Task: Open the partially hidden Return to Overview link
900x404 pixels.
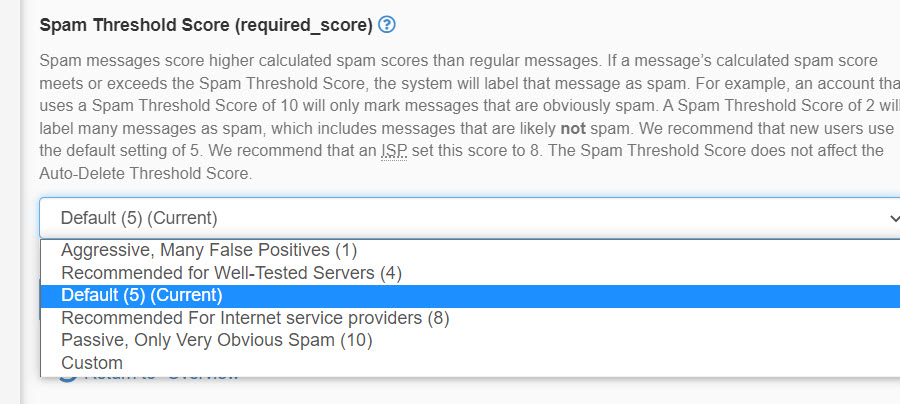Action: click(x=160, y=377)
